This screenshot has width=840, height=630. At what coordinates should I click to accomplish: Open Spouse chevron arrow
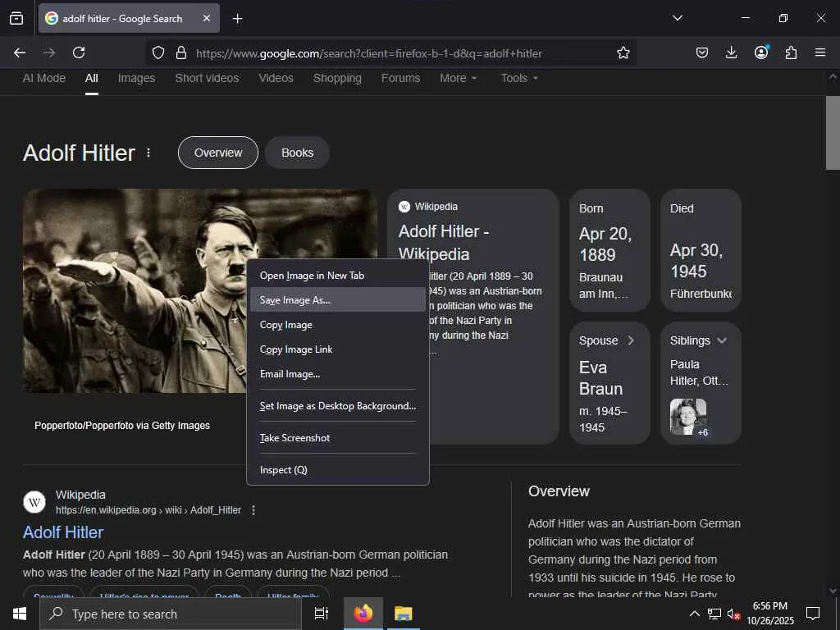point(631,340)
